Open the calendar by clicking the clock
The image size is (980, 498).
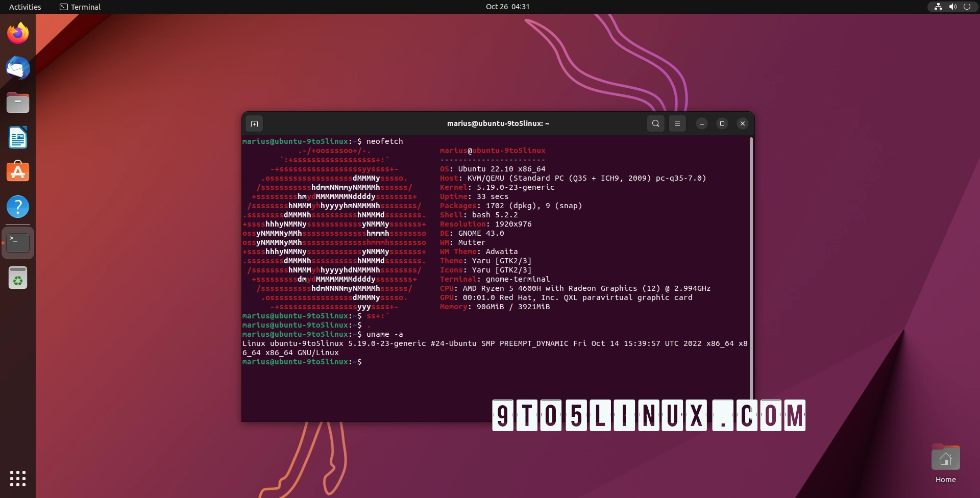pos(507,7)
